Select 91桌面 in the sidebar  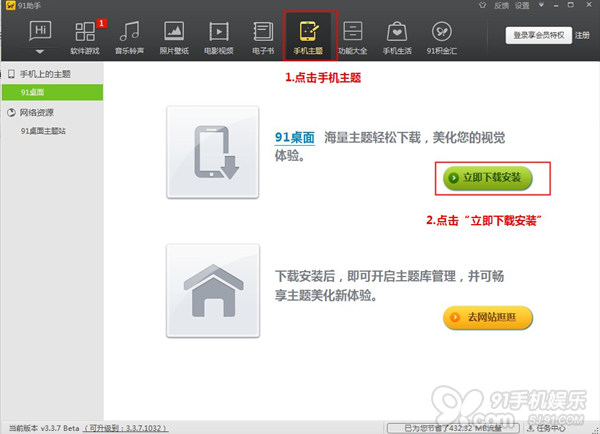pyautogui.click(x=52, y=92)
